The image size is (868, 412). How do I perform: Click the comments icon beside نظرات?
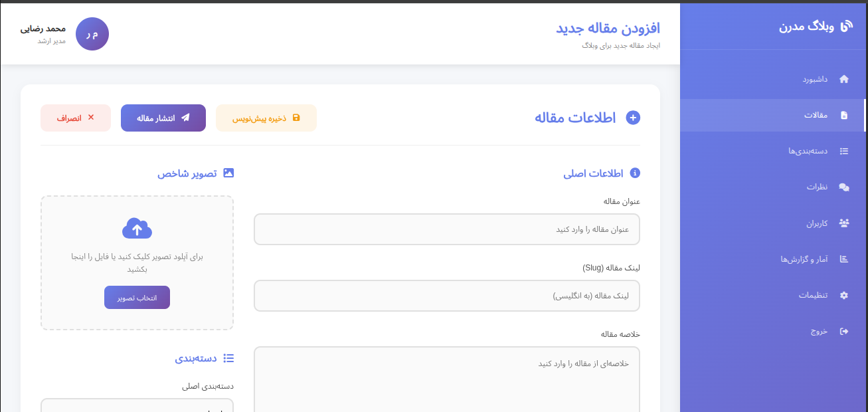844,187
